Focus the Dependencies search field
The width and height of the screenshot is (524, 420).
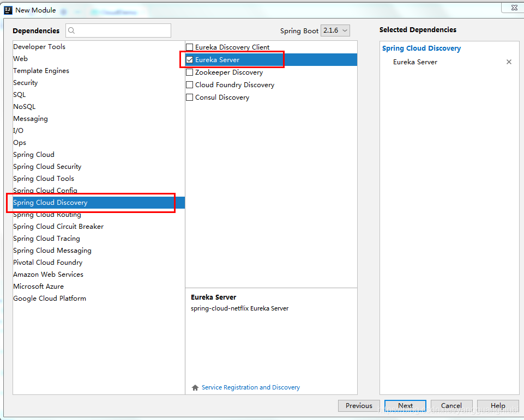tap(118, 31)
